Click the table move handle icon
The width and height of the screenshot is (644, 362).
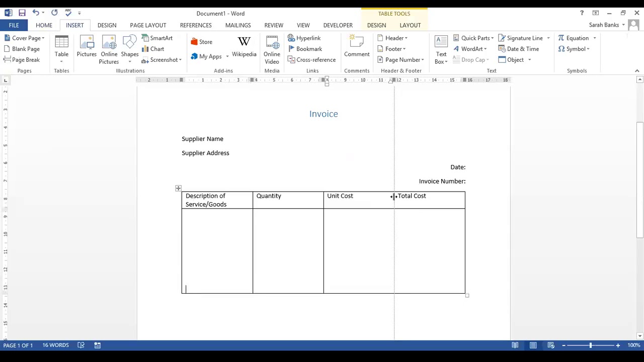click(178, 188)
